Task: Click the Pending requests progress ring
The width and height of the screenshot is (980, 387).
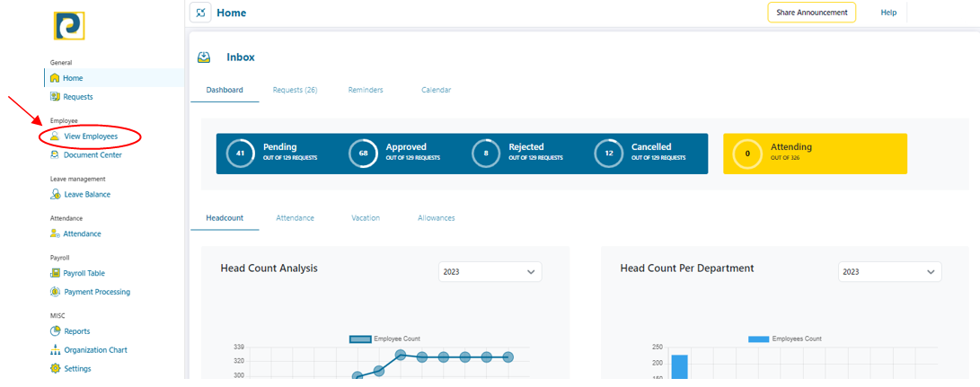Action: coord(240,154)
